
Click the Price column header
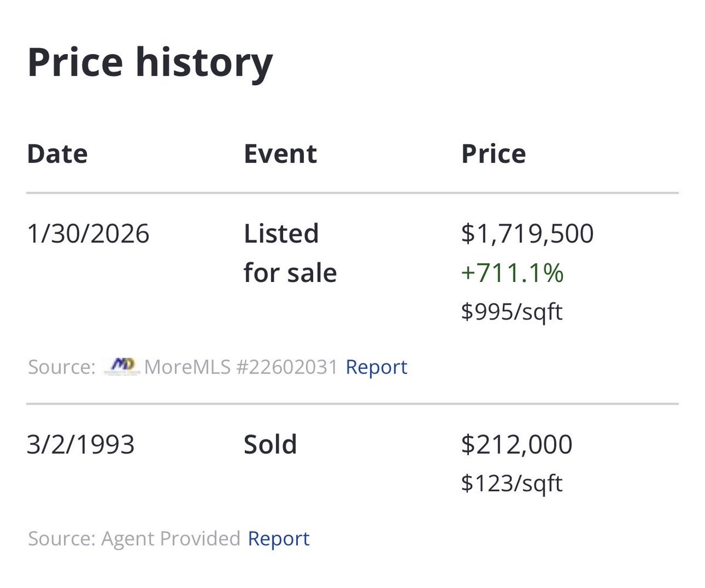pos(493,154)
